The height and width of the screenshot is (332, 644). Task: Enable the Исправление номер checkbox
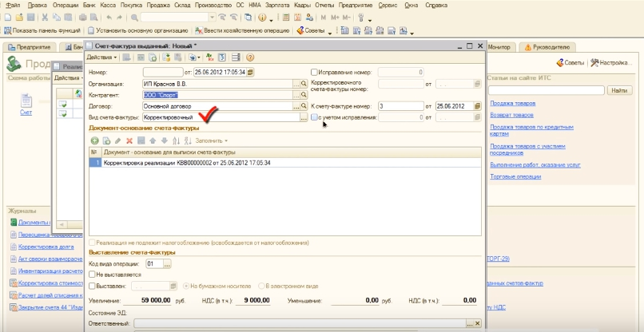click(315, 72)
